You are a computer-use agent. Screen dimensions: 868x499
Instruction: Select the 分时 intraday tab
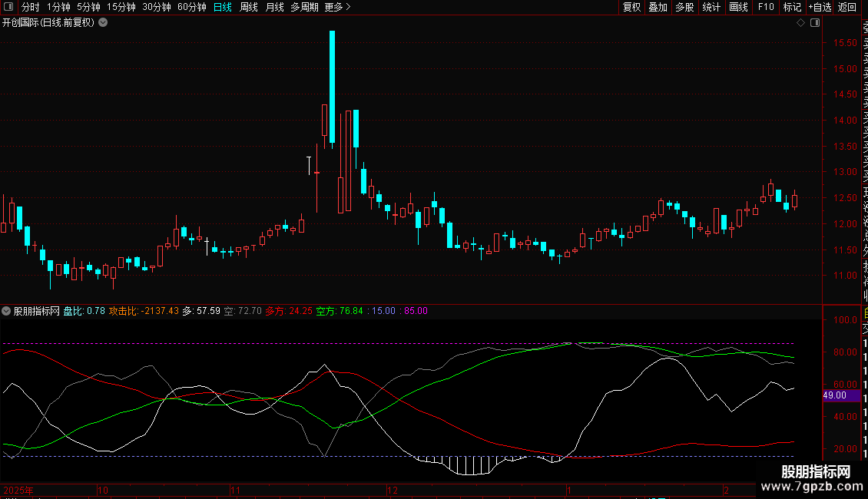tap(30, 7)
